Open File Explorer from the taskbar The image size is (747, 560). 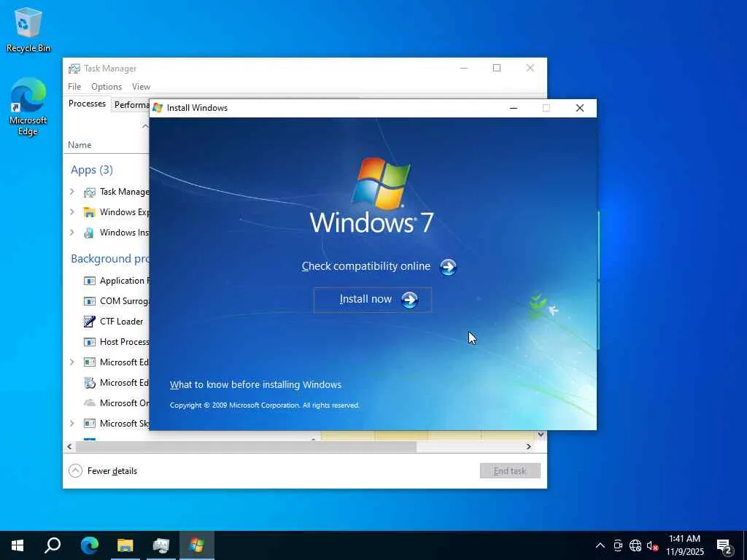125,545
